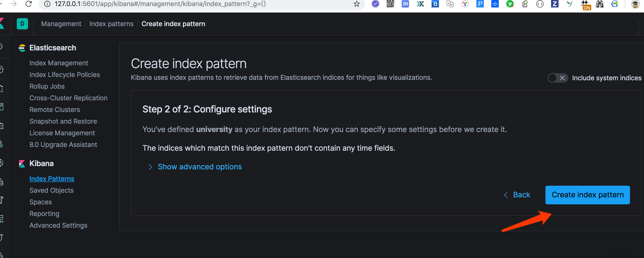The image size is (644, 258).
Task: Click the binoculars extension icon
Action: (x=599, y=4)
